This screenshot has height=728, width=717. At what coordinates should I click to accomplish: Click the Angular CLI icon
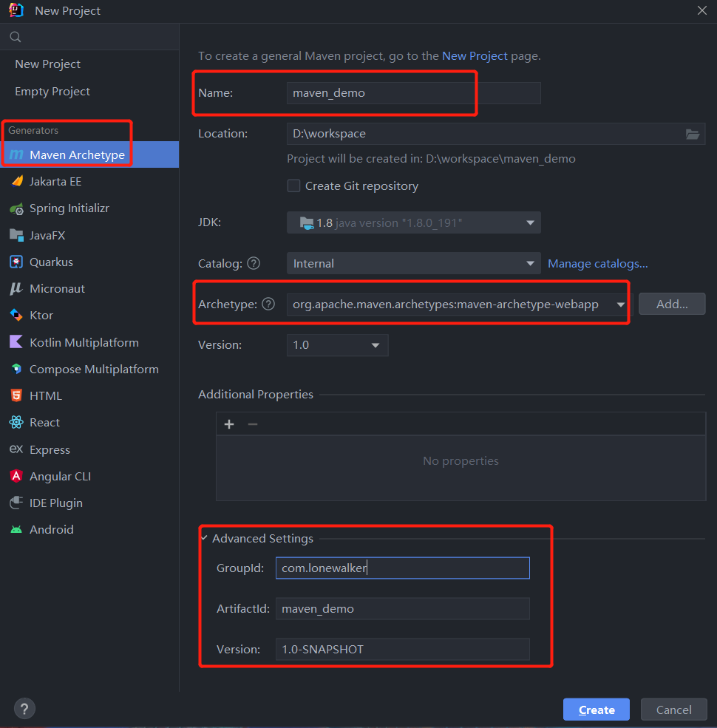pyautogui.click(x=16, y=476)
